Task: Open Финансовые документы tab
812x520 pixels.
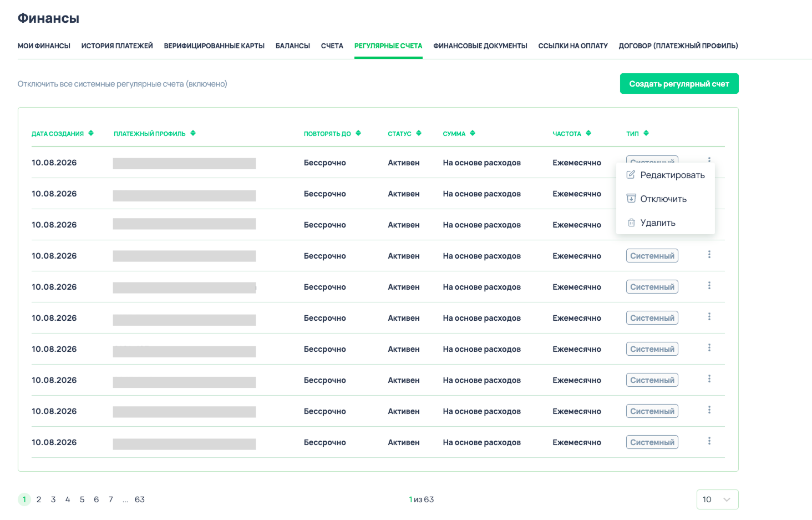Action: click(x=480, y=46)
